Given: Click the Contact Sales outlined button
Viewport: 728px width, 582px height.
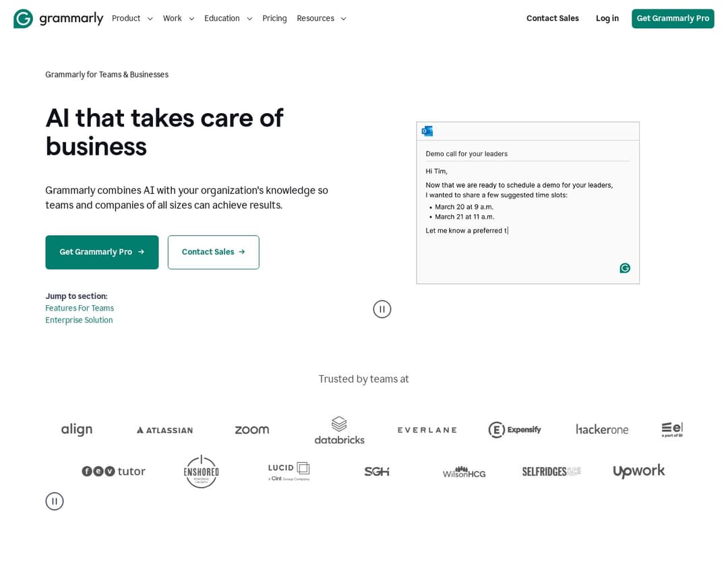Looking at the screenshot, I should coord(213,252).
